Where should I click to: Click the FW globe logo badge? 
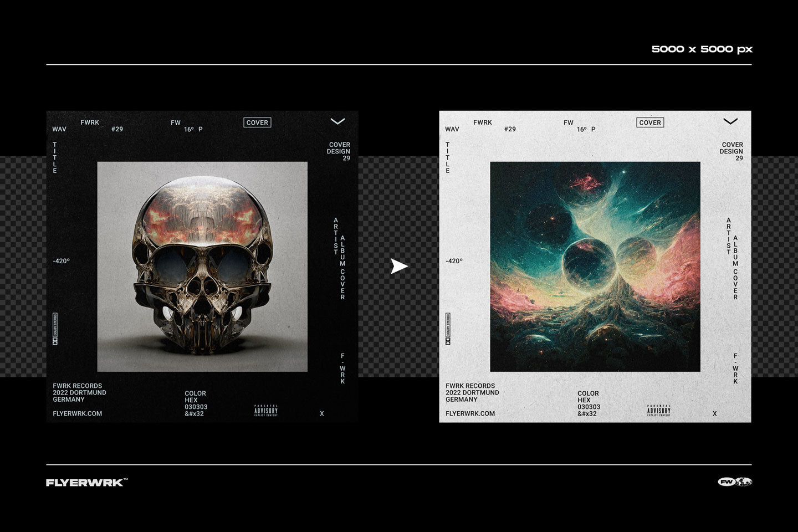(x=734, y=482)
